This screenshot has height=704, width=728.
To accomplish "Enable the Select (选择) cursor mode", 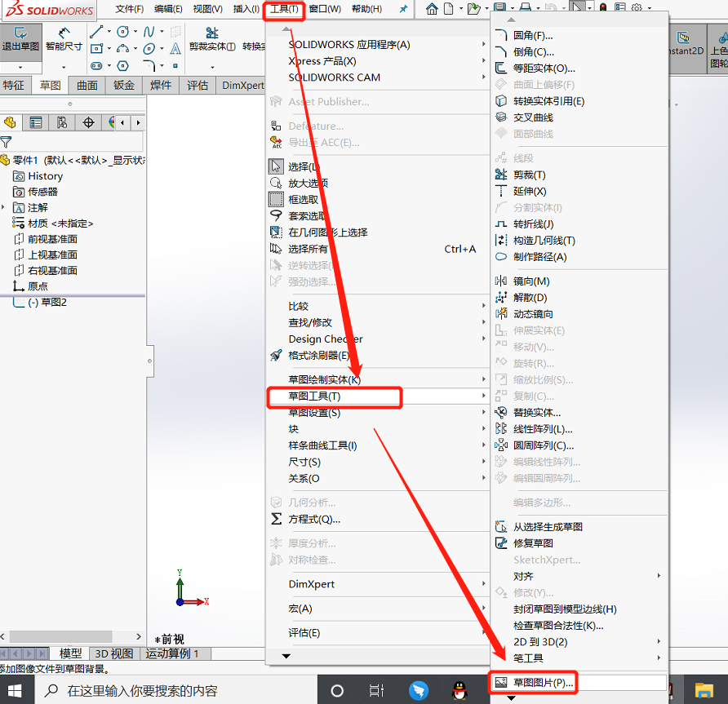I will click(302, 167).
